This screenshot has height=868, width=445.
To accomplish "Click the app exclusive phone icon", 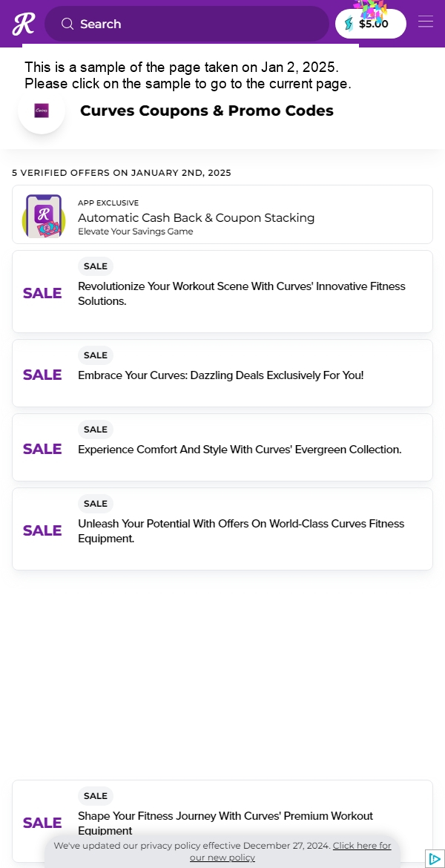I will (x=44, y=216).
